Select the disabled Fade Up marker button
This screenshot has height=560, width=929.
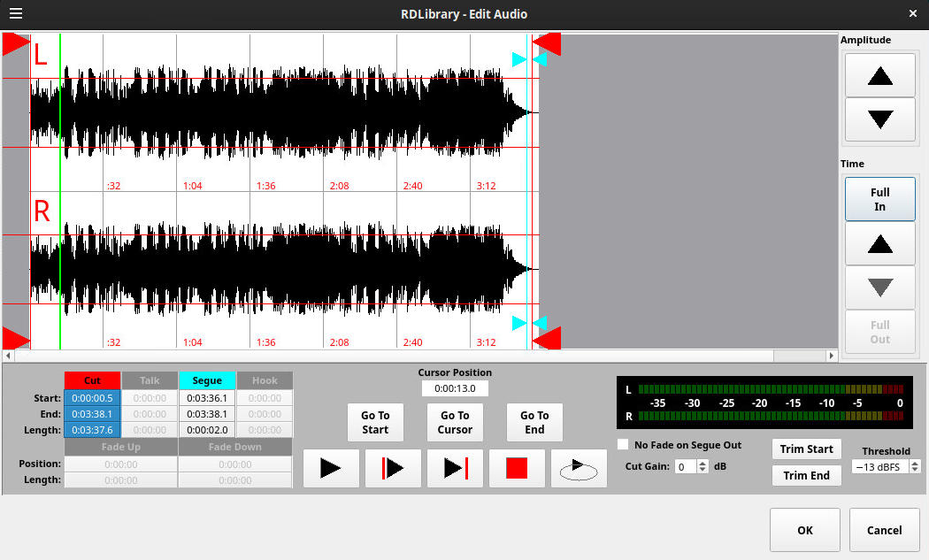(121, 447)
